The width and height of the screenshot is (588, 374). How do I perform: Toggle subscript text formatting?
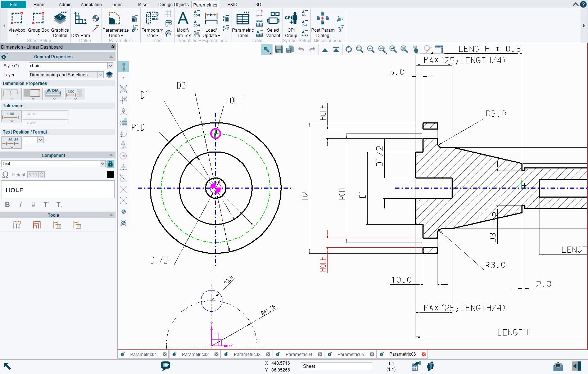[x=59, y=205]
